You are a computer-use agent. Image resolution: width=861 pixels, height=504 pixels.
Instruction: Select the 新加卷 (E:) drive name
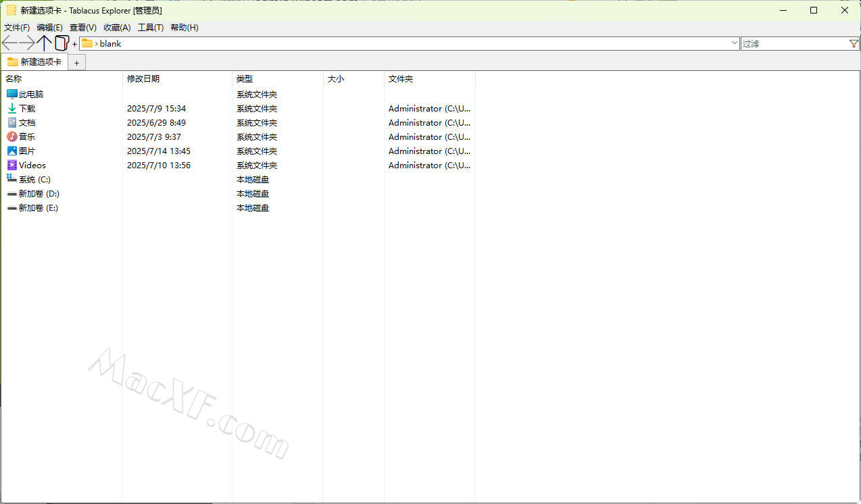(39, 208)
